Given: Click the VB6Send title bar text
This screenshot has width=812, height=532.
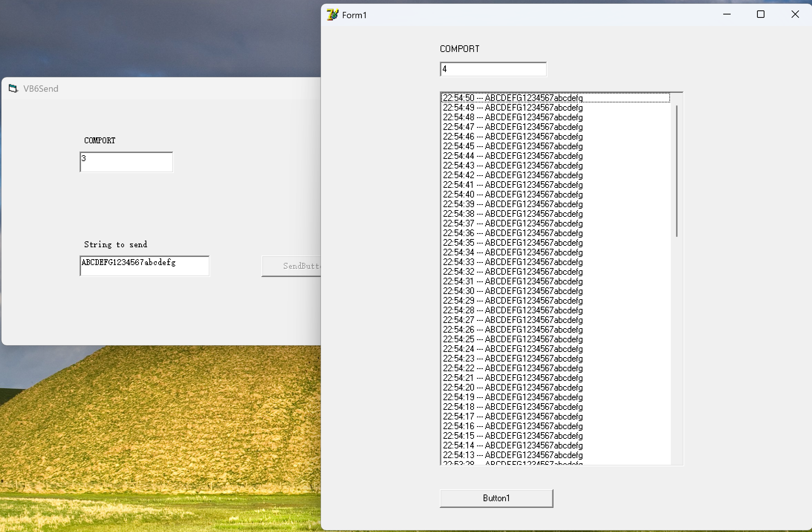Looking at the screenshot, I should tap(41, 89).
